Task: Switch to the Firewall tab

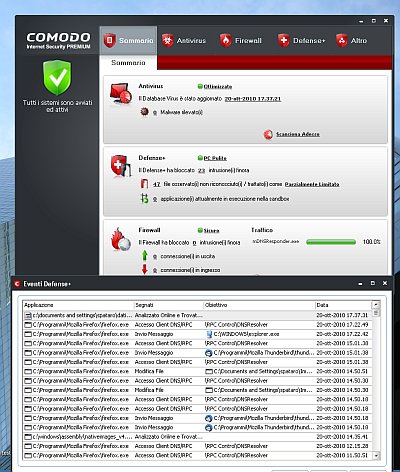Action: (x=241, y=40)
